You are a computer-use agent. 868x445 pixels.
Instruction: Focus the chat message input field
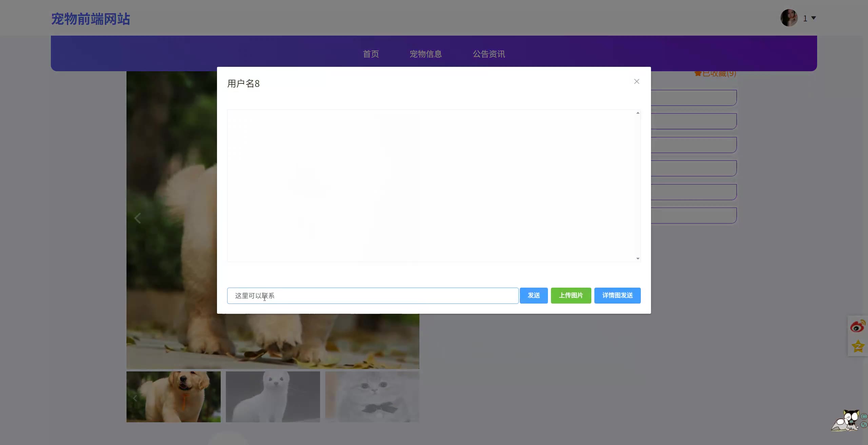pyautogui.click(x=373, y=296)
